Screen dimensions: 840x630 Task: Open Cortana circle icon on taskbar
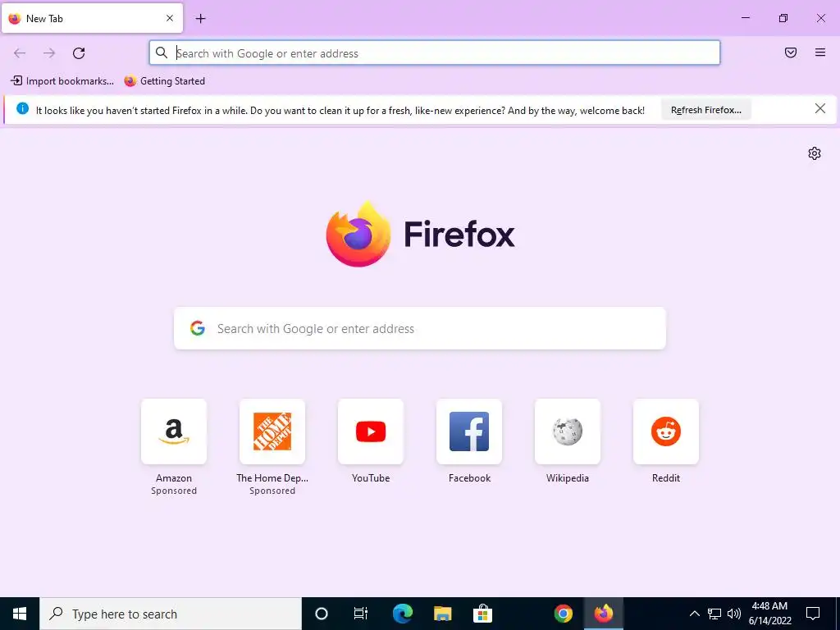pos(322,614)
